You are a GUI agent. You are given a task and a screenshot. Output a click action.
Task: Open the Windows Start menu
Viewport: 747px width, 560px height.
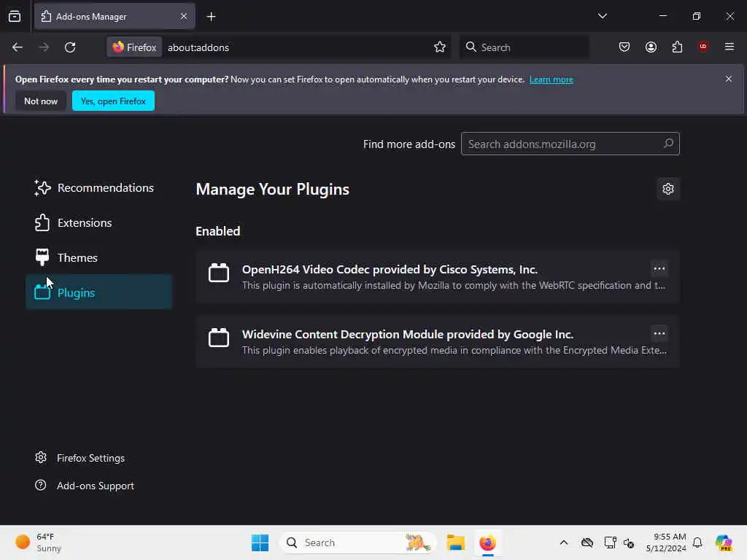point(260,542)
